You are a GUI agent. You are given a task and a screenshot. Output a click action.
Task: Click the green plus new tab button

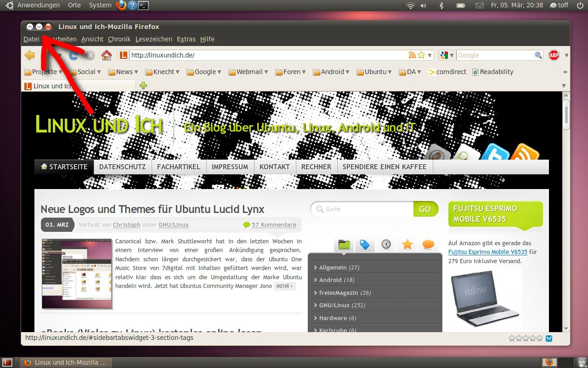143,86
